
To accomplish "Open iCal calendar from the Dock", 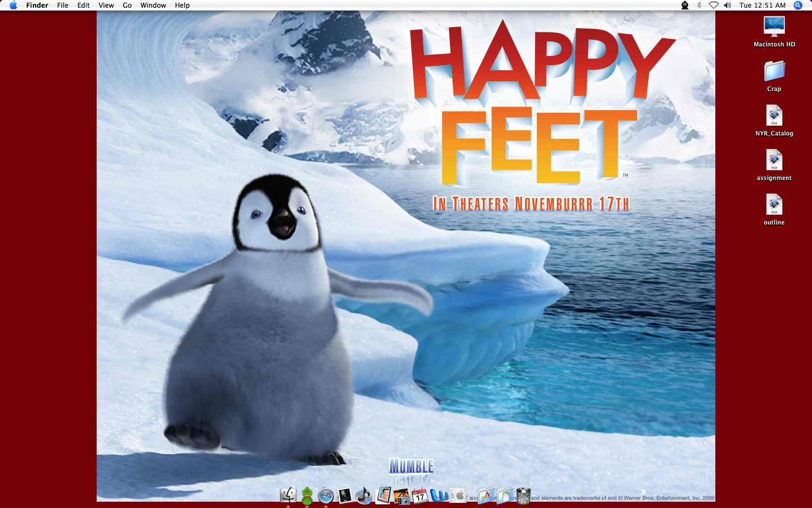I will coord(420,495).
